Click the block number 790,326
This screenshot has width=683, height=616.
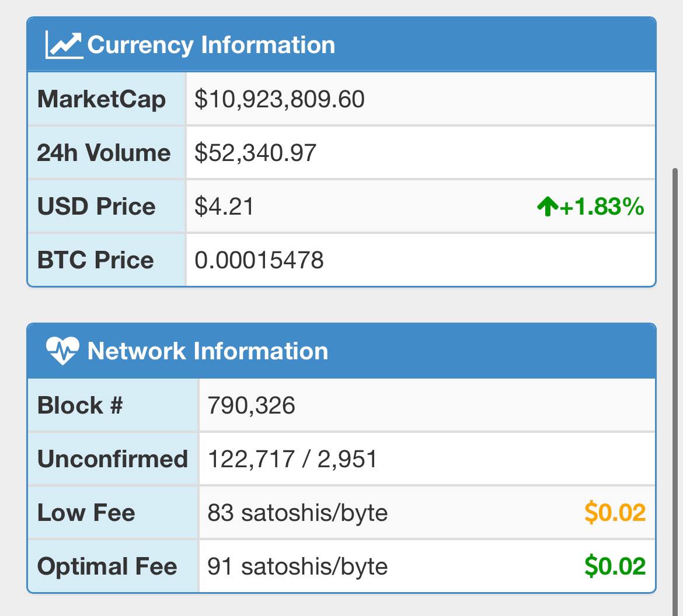tap(252, 406)
